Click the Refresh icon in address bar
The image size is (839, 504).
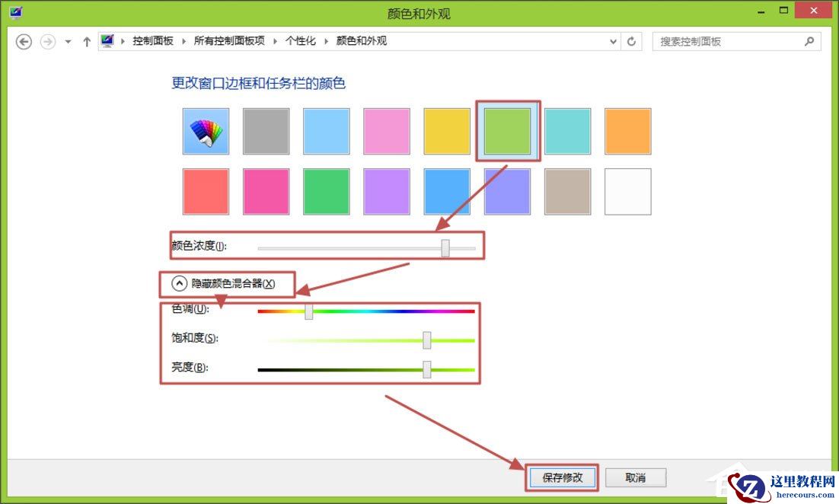632,41
